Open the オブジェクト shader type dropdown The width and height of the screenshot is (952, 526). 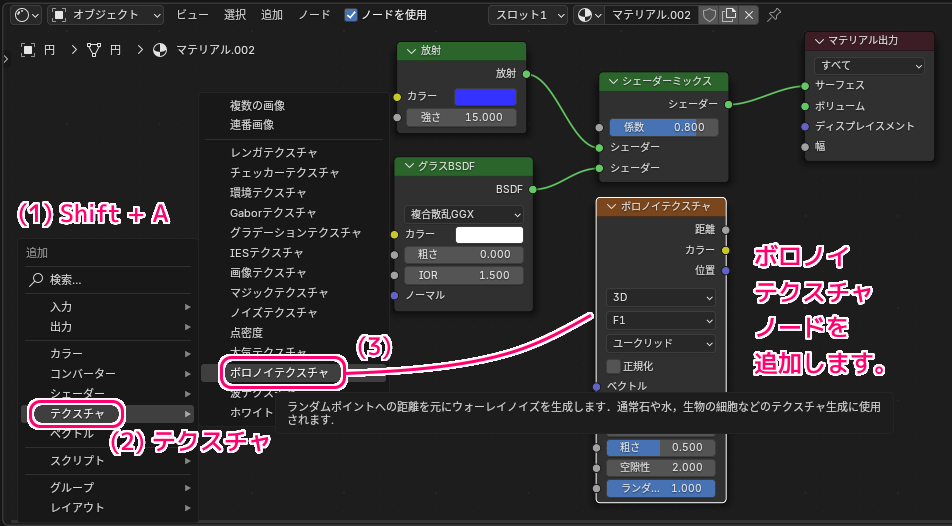click(x=106, y=15)
